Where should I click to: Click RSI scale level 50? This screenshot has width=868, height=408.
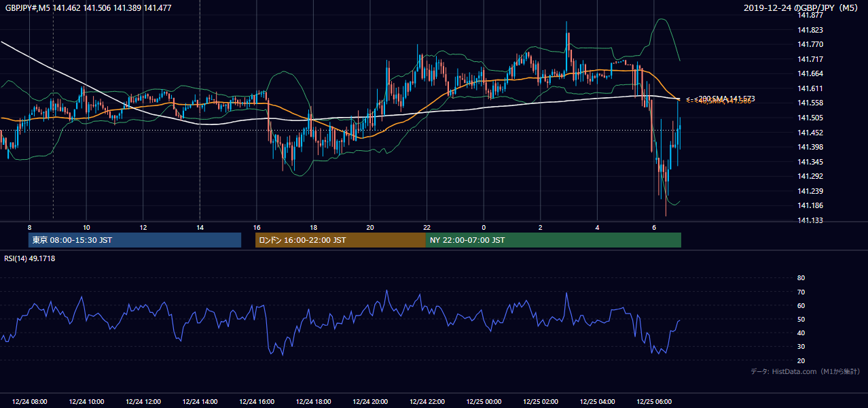pos(801,319)
